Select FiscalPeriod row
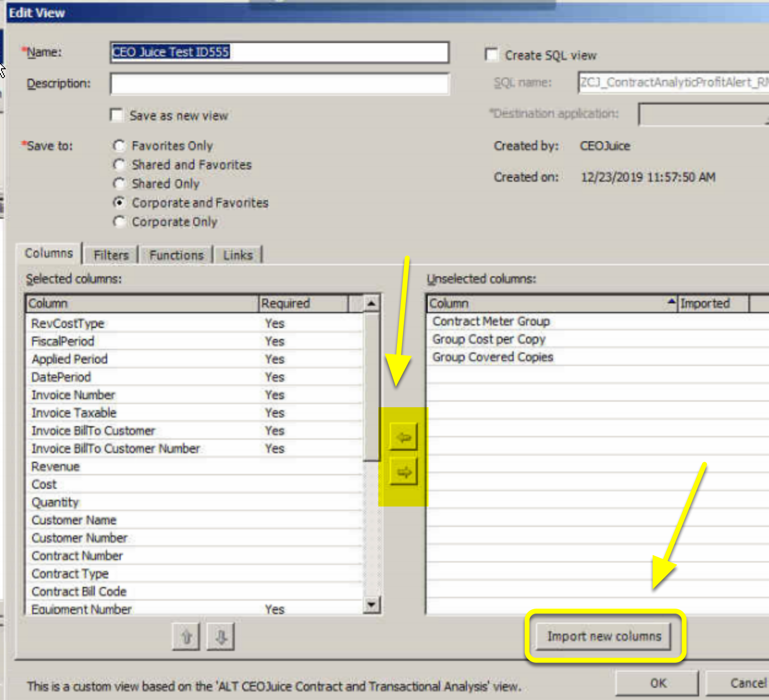The height and width of the screenshot is (700, 769). 195,341
